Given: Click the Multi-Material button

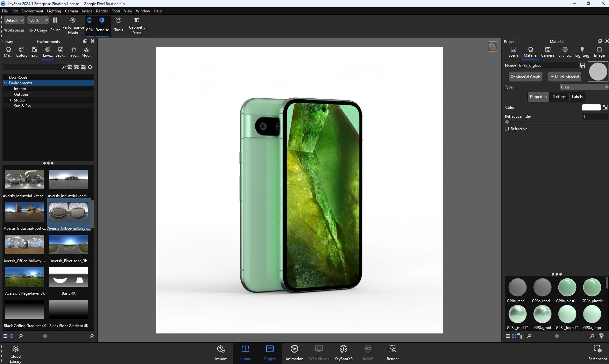Looking at the screenshot, I should pos(564,77).
